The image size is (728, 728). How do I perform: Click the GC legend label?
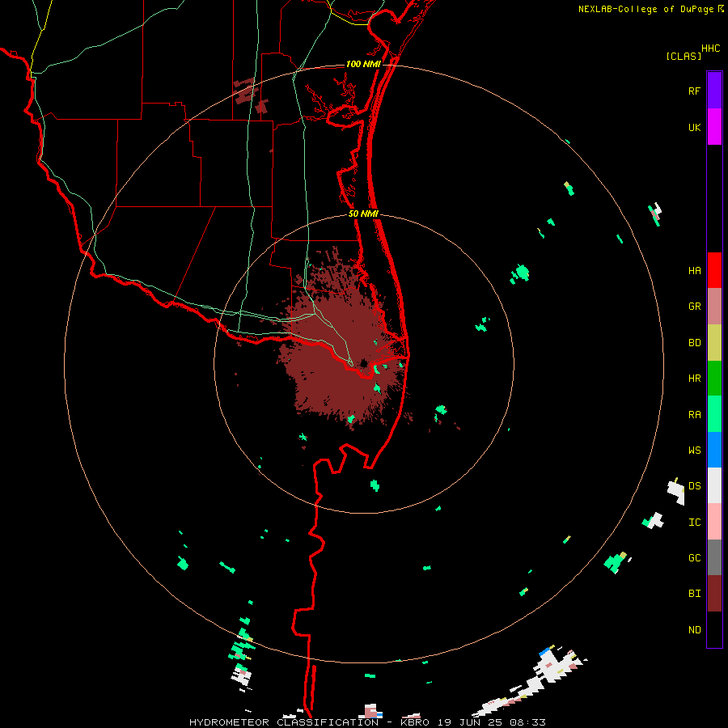(x=694, y=557)
